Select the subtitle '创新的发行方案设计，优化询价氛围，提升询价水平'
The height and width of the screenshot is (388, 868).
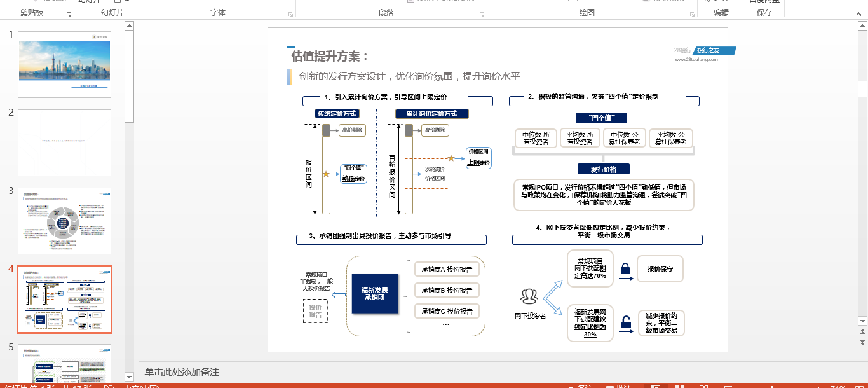(x=410, y=76)
